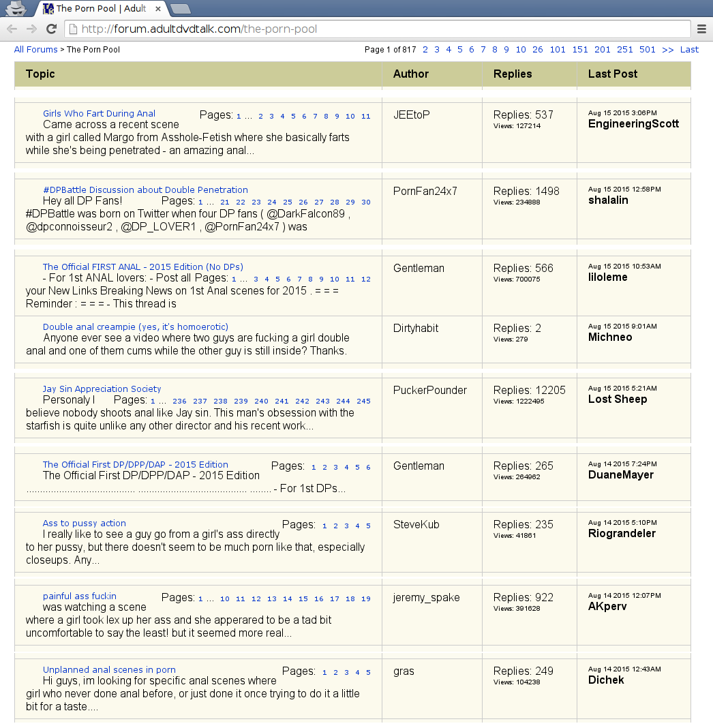Click the 'Aug 15 2015 3:06PM' timestamp
713x728 pixels.
[622, 113]
